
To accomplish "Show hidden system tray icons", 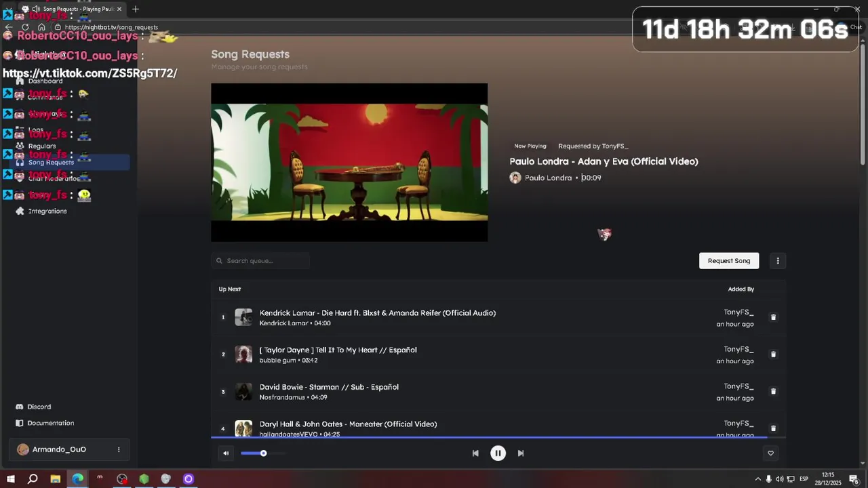I will tap(758, 479).
